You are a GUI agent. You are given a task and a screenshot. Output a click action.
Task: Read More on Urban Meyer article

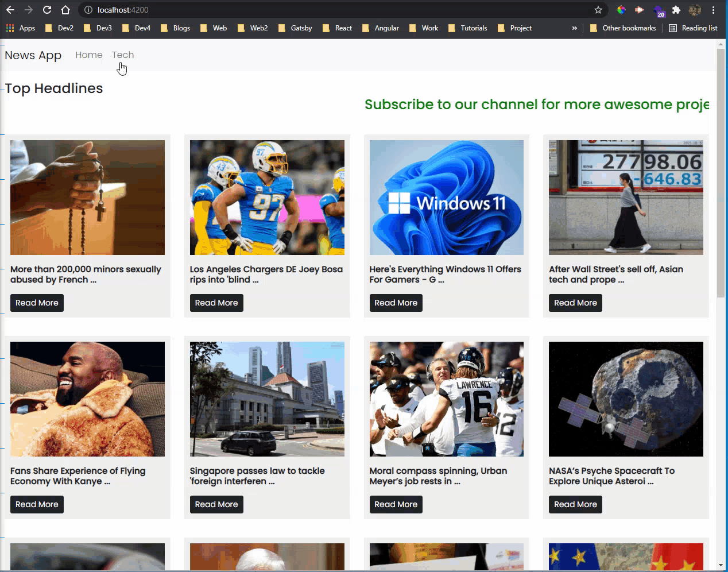coord(396,504)
